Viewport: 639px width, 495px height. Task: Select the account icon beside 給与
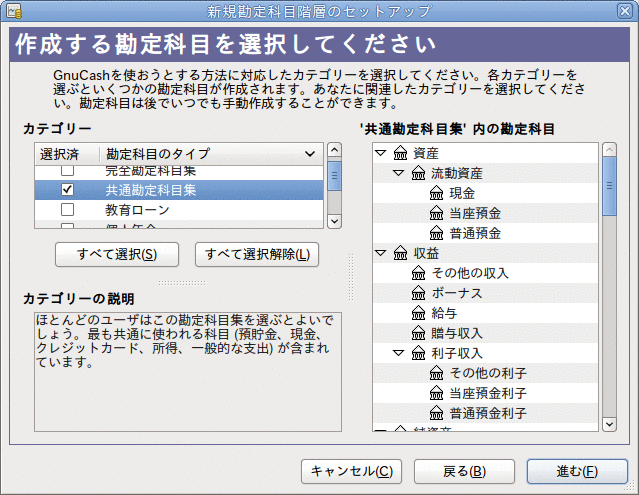[419, 313]
